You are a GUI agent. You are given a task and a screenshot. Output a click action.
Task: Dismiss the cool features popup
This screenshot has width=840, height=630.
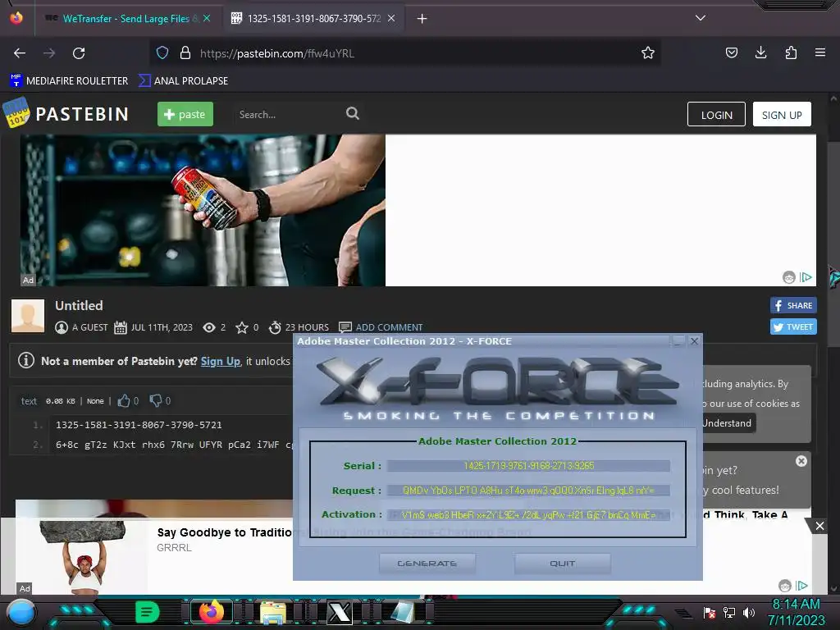801,461
